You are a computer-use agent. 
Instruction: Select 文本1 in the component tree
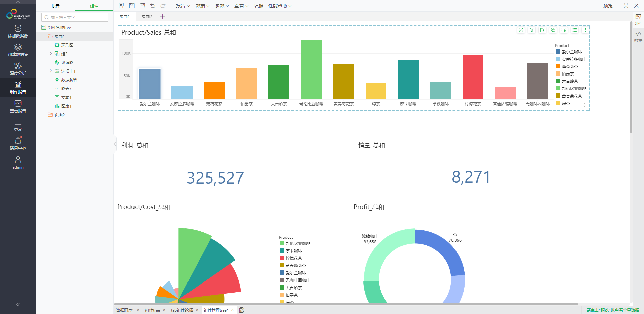click(x=66, y=97)
